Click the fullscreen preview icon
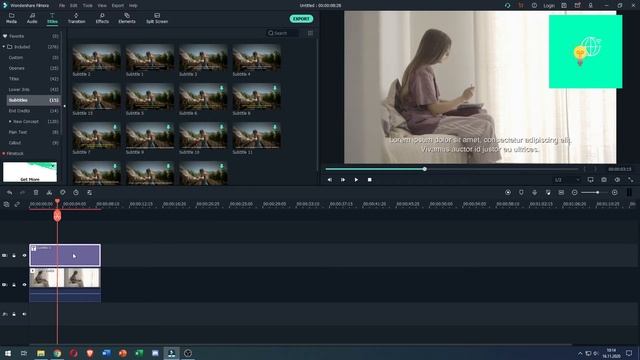Screen dimensions: 640x360 point(631,180)
